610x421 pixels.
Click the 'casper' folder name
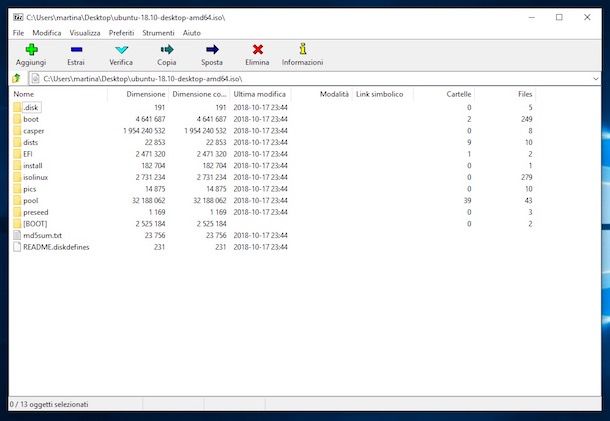(33, 131)
